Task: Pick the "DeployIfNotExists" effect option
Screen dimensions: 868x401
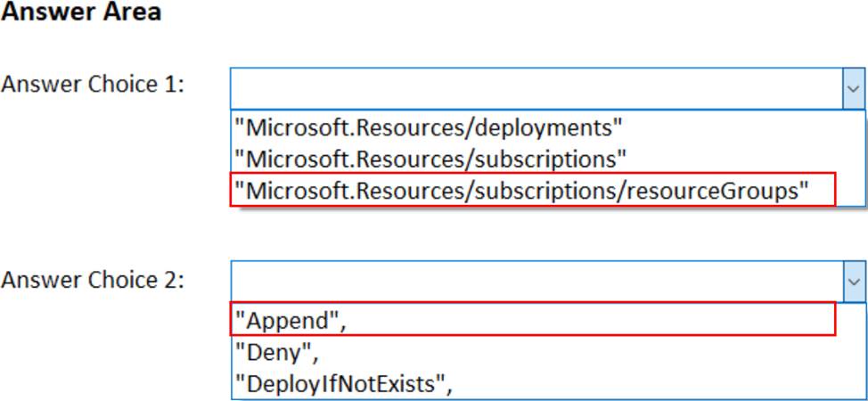Action: 343,383
